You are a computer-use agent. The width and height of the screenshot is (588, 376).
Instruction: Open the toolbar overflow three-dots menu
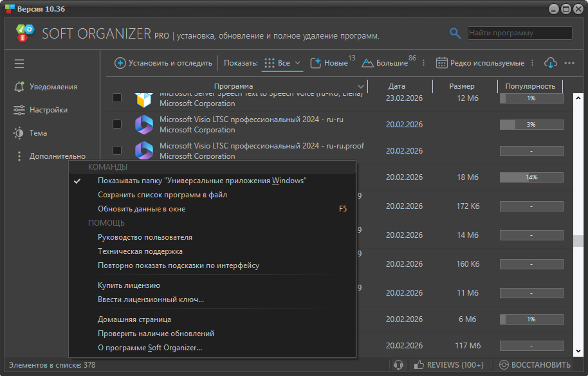pos(569,63)
